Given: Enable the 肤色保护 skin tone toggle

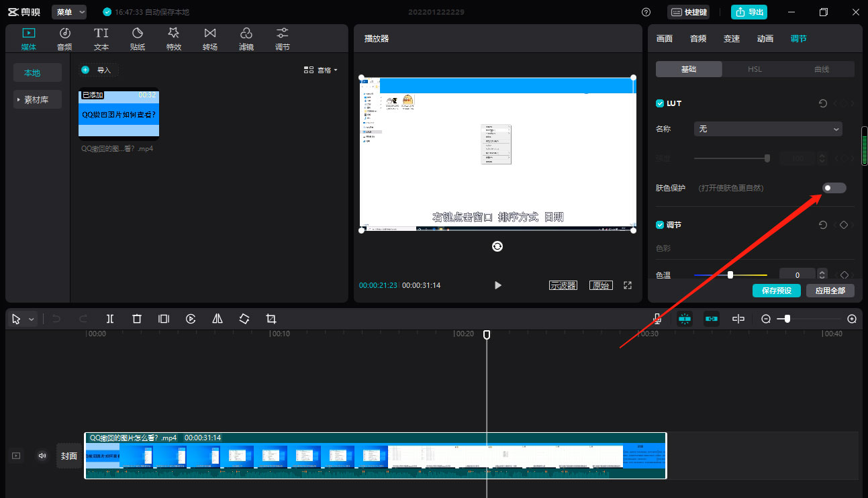Looking at the screenshot, I should 834,188.
